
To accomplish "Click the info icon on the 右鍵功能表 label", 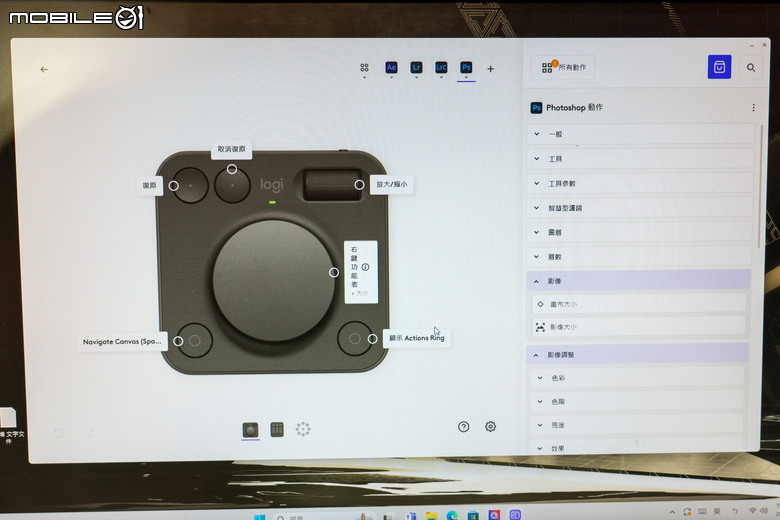I will tap(366, 267).
